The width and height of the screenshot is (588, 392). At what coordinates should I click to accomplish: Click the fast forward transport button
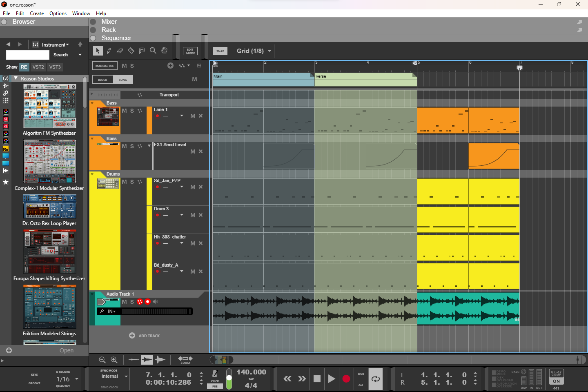tap(302, 379)
